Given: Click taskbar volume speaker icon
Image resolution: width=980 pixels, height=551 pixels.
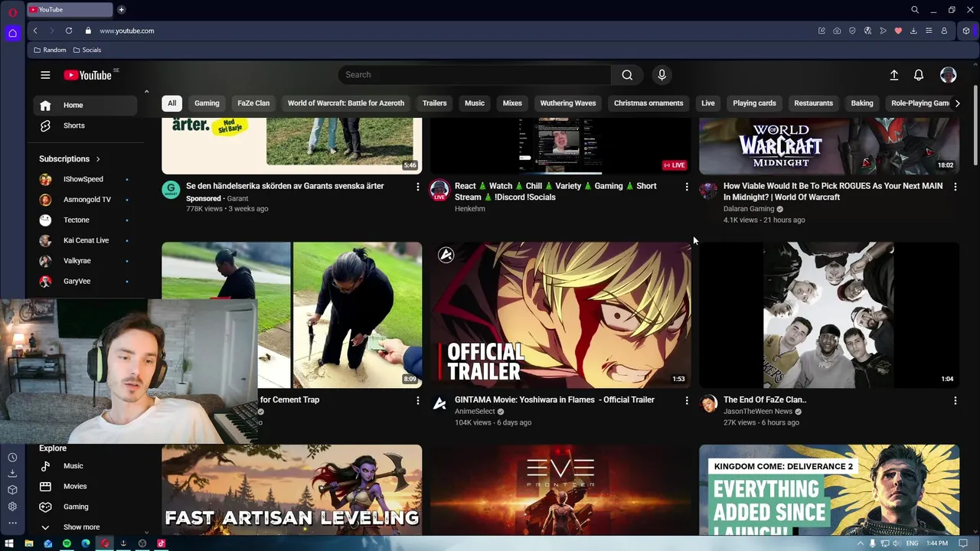Looking at the screenshot, I should (x=897, y=543).
